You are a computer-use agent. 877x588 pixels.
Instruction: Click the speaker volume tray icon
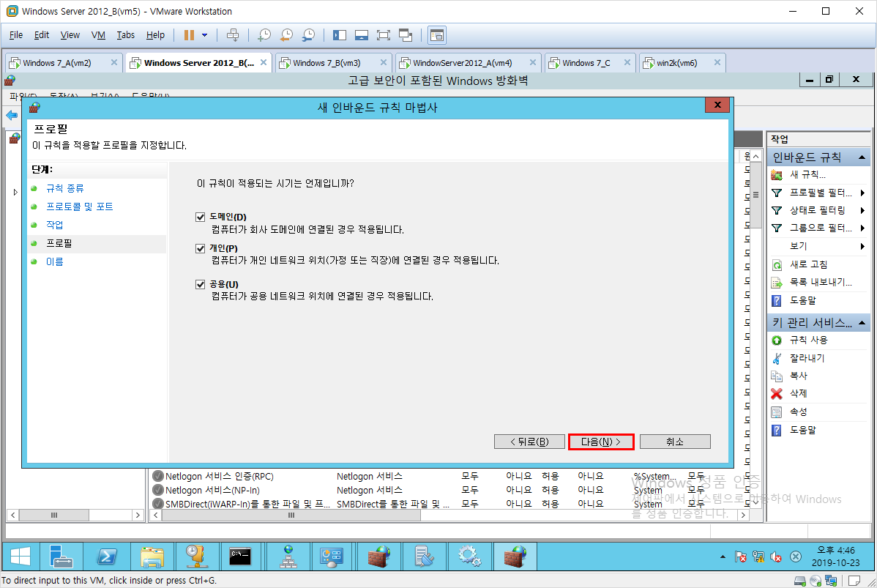tap(776, 557)
